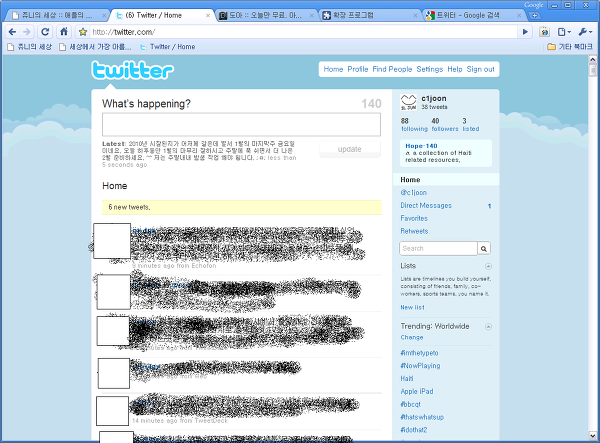
Task: Open the Twitter / Home bookmark
Action: 168,47
